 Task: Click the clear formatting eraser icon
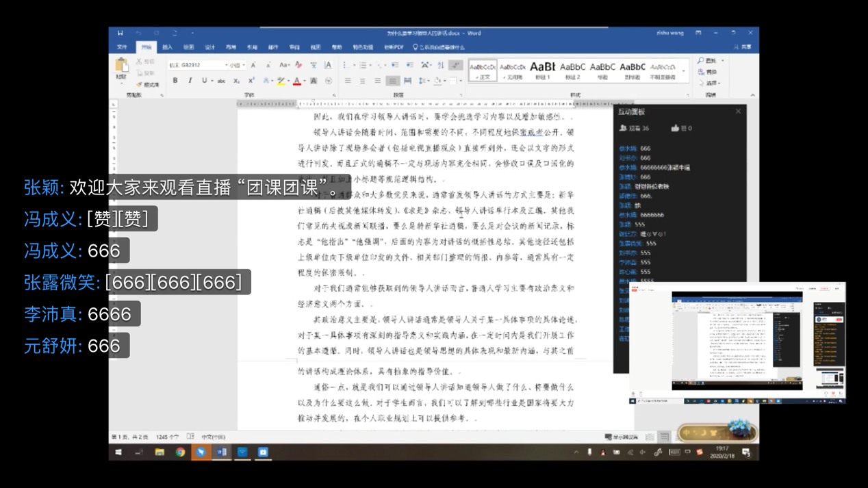click(x=298, y=65)
